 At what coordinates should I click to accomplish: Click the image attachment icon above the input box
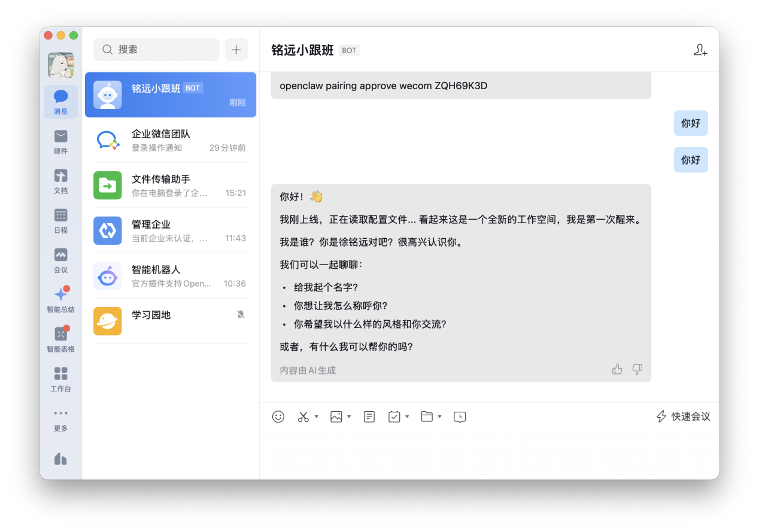click(x=337, y=417)
